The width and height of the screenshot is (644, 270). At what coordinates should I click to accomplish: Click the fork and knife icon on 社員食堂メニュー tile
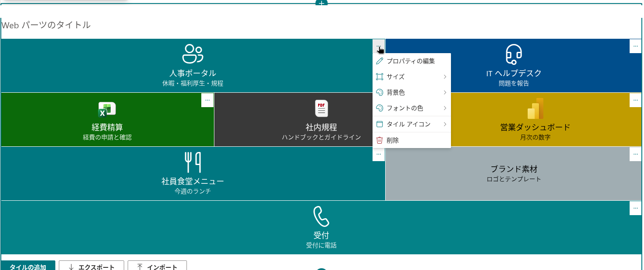(x=193, y=162)
